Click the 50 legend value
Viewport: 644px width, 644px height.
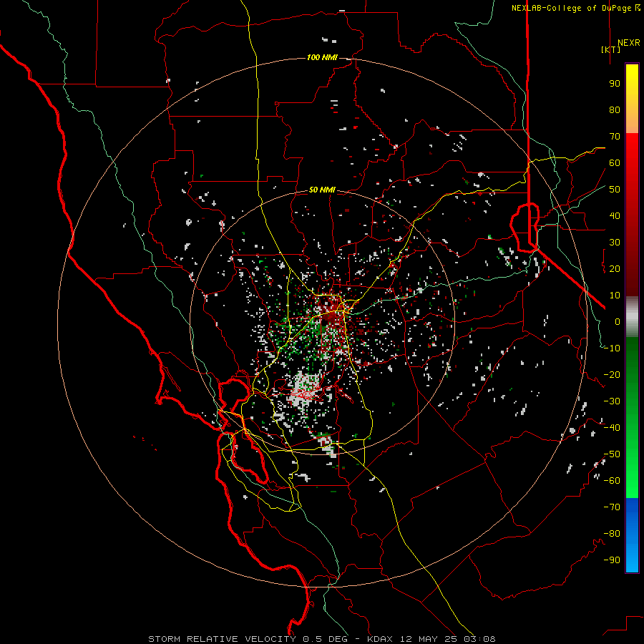[615, 190]
